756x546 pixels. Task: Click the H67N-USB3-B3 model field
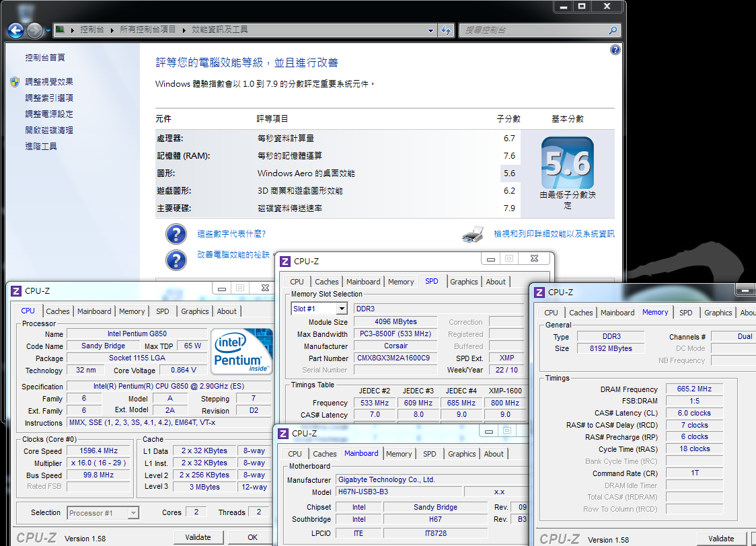tap(400, 492)
